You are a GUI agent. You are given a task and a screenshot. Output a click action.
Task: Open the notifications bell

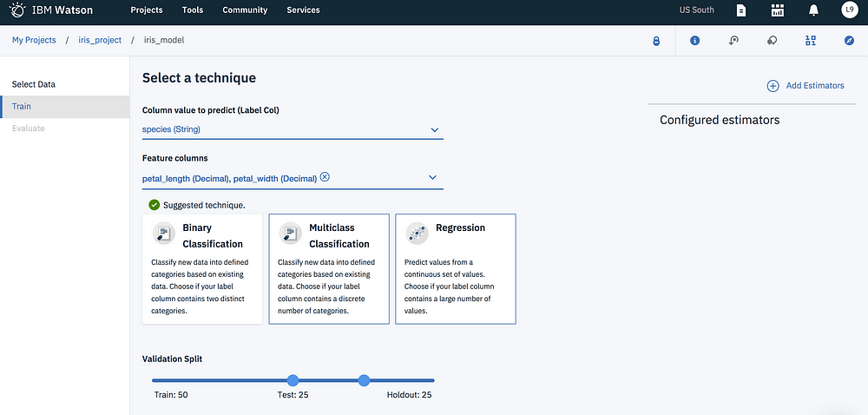click(813, 10)
